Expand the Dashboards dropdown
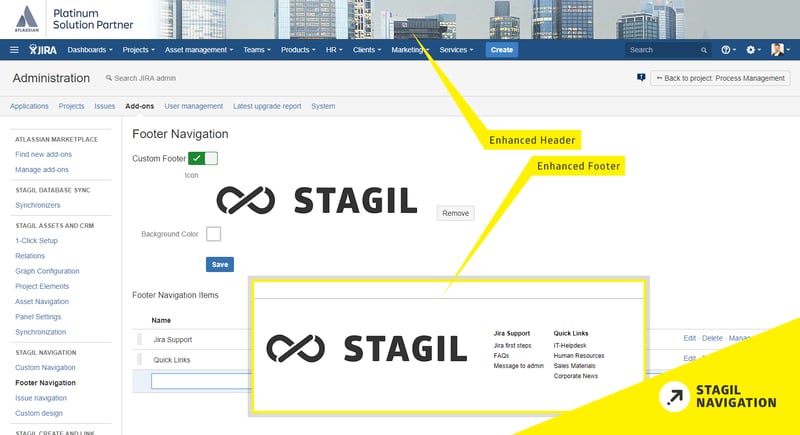The image size is (800, 435). point(90,50)
